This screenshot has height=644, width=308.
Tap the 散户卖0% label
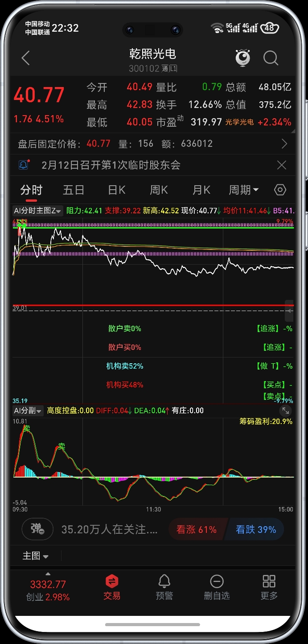pyautogui.click(x=125, y=328)
